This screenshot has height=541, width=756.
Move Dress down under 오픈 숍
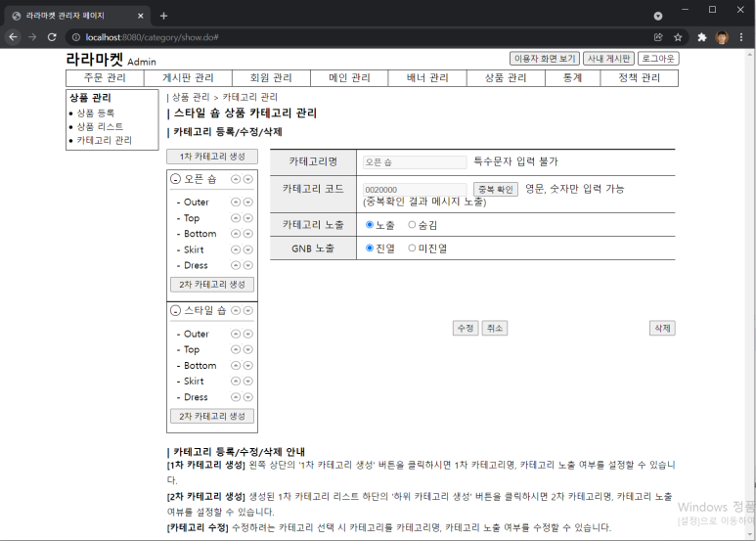coord(247,265)
